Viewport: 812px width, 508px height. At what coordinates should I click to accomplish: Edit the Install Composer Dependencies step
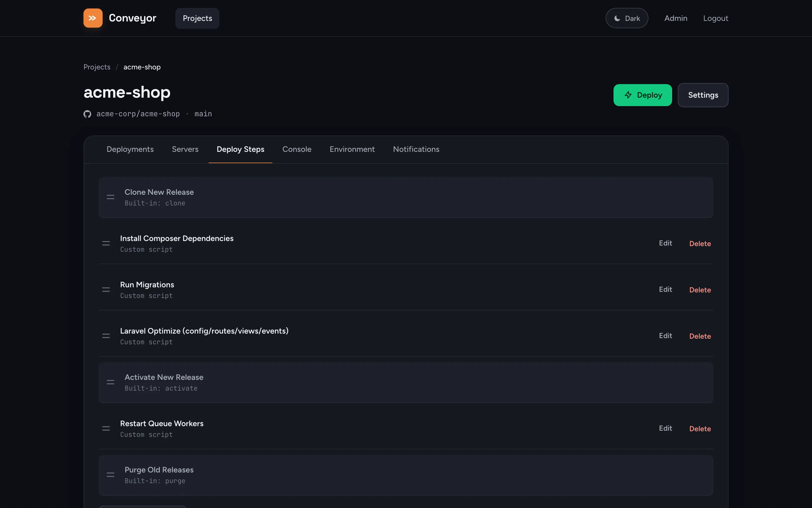click(x=665, y=243)
